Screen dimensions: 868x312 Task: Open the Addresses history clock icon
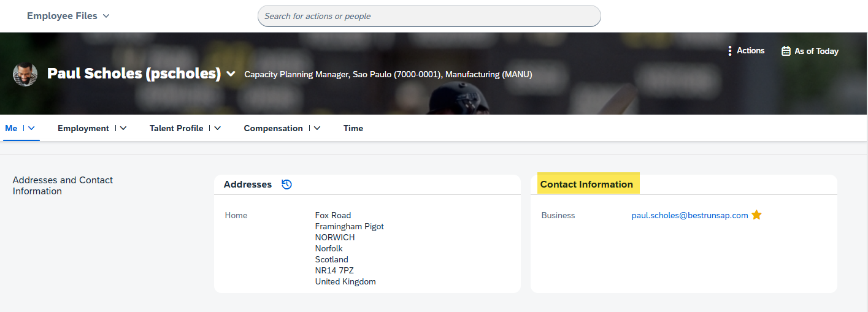286,185
